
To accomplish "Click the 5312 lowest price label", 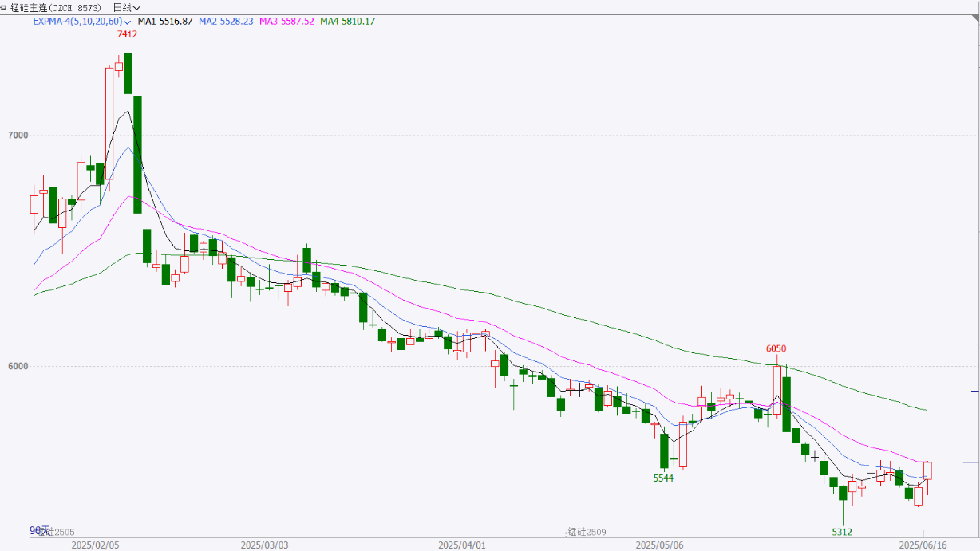I will click(842, 532).
